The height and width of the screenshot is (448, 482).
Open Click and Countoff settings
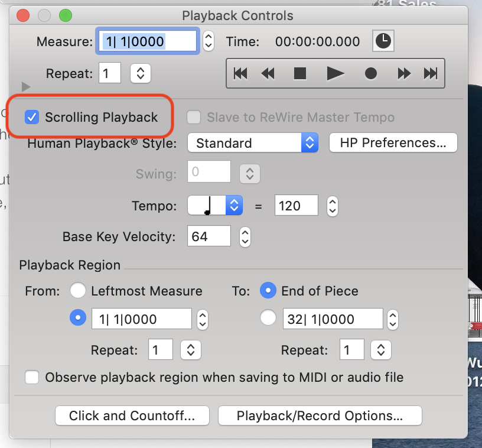point(132,415)
